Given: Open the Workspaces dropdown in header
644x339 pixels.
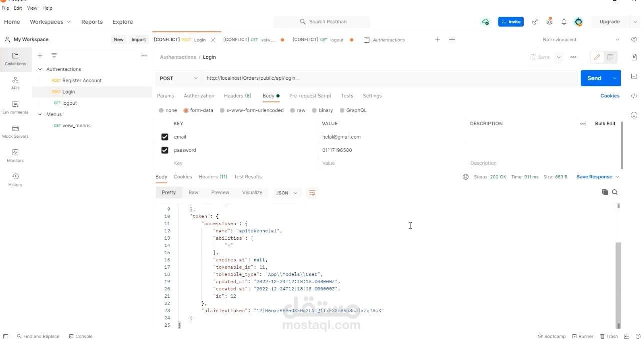Looking at the screenshot, I should (x=50, y=22).
